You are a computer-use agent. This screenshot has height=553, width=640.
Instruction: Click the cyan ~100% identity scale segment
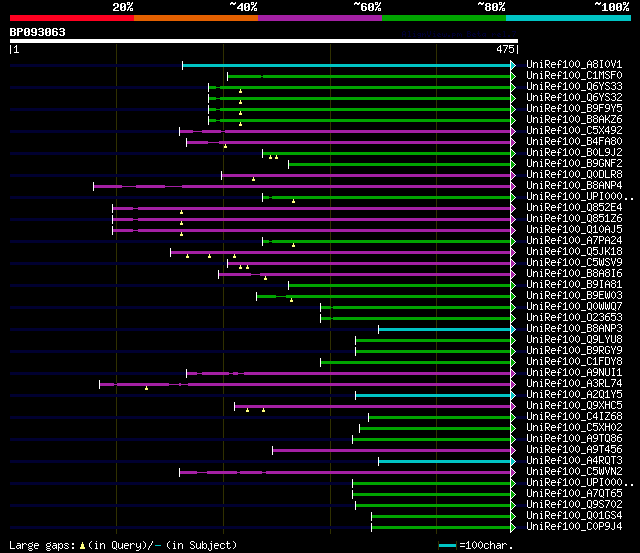tap(568, 18)
